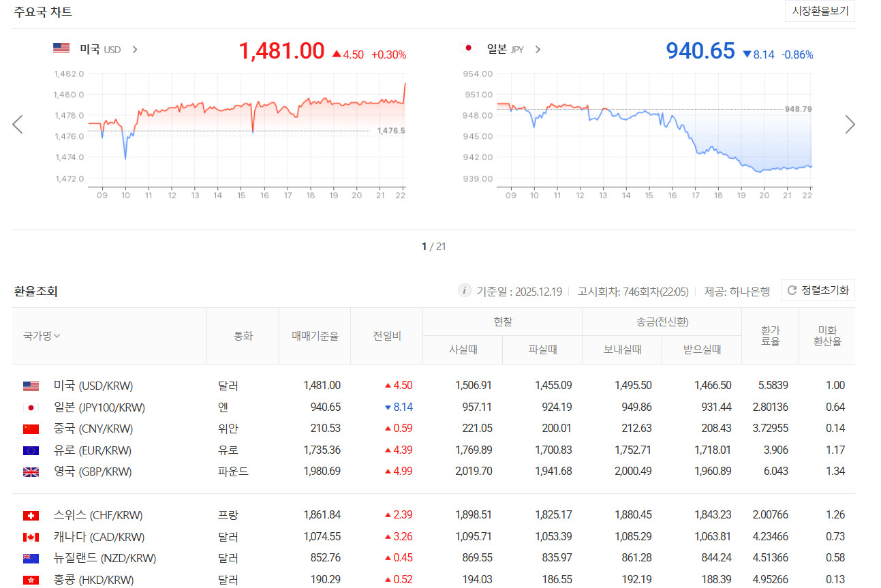Click the US flag icon in chart header

(61, 48)
